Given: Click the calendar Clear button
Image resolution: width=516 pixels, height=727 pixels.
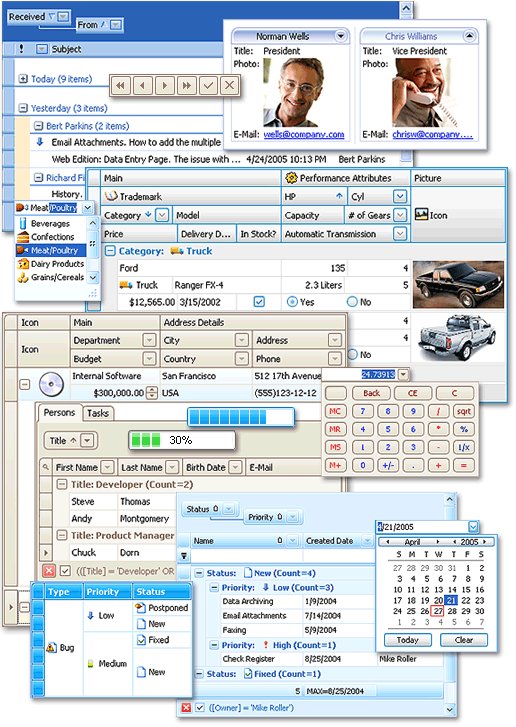Looking at the screenshot, I should tap(464, 640).
